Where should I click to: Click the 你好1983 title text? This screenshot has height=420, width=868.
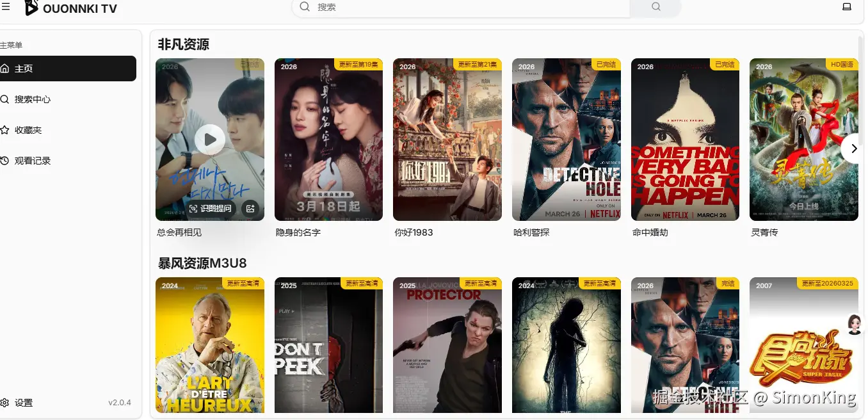click(414, 232)
